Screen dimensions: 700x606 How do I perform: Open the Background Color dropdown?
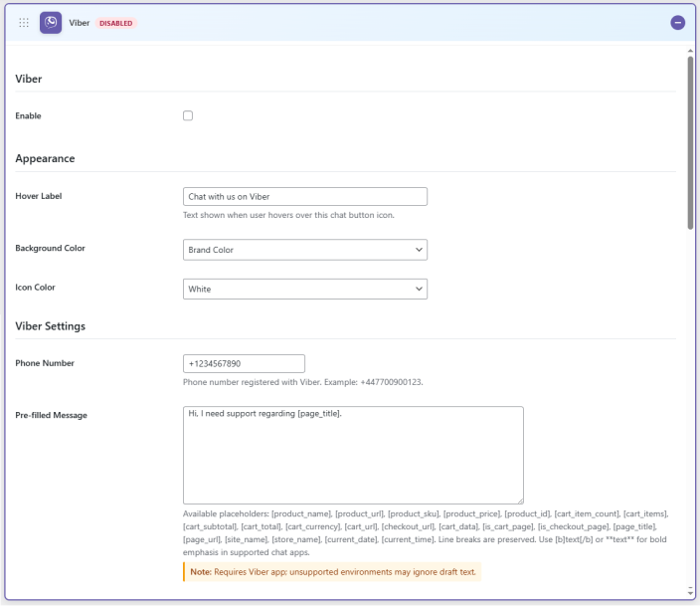coord(305,250)
